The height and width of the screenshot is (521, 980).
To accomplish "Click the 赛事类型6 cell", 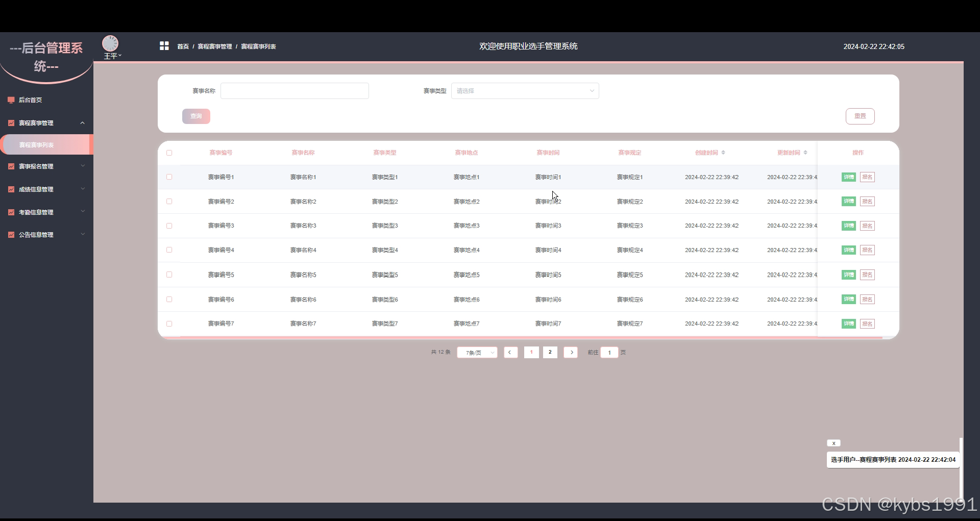I will click(x=385, y=300).
